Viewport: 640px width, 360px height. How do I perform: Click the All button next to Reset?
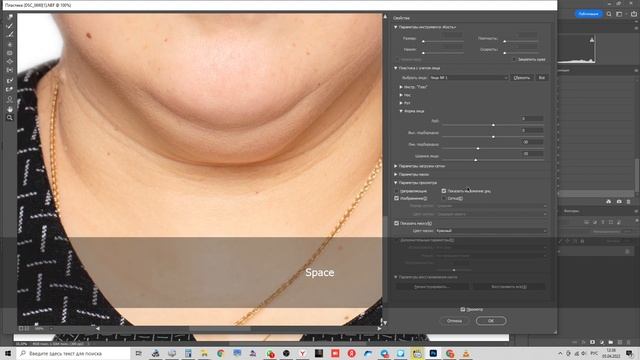pyautogui.click(x=542, y=78)
